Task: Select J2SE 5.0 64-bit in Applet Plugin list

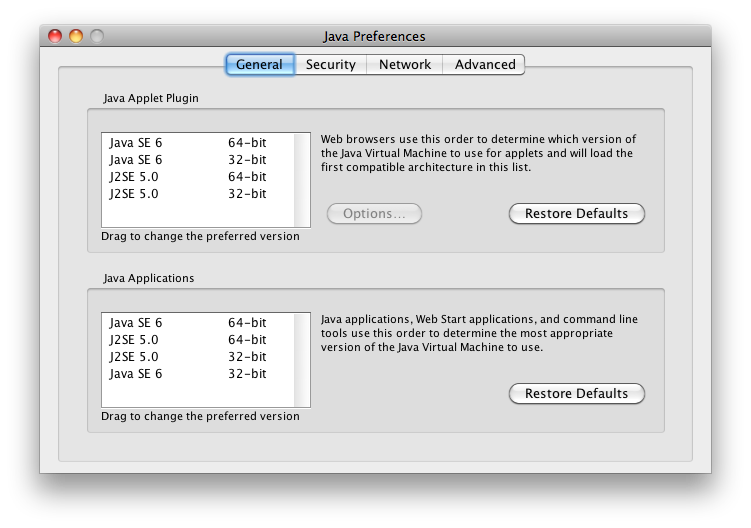Action: [198, 177]
